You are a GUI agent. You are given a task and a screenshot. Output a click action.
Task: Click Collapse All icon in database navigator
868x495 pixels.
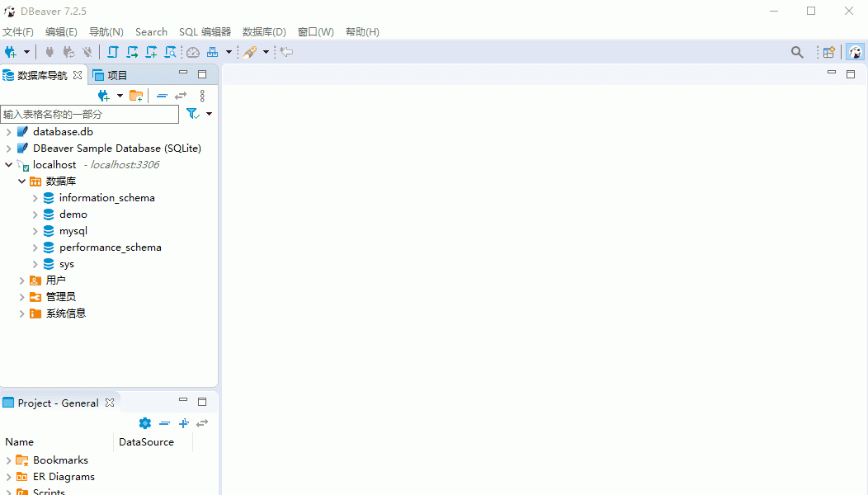coord(163,96)
